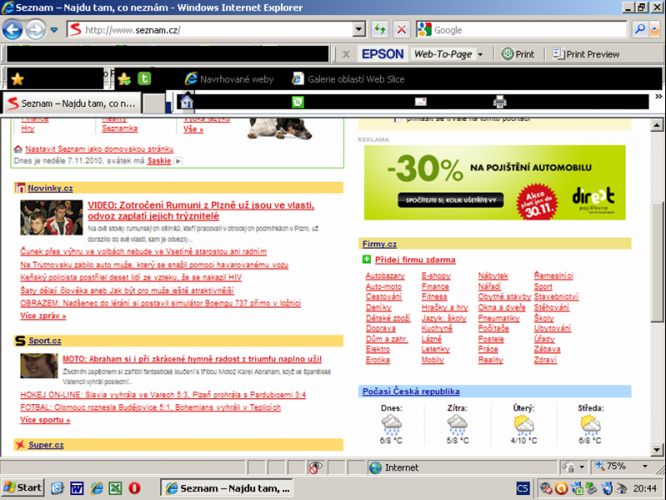666x500 pixels.
Task: Click the green feeds icon in command bar
Action: (298, 102)
